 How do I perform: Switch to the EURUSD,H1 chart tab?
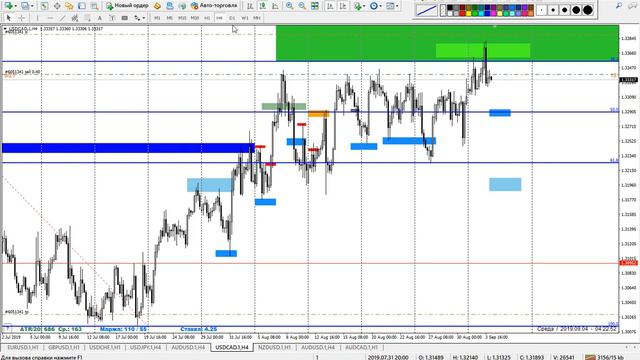tap(23, 347)
